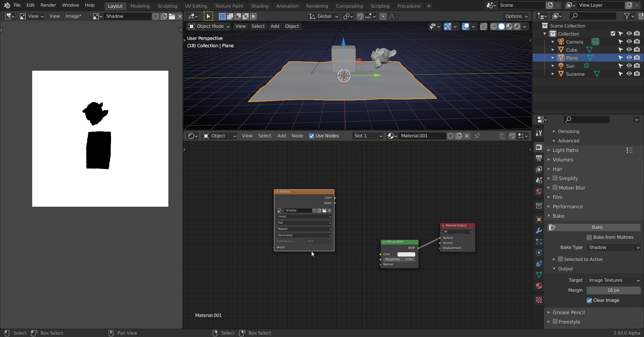Pin the node editor material
644x337 pixels.
[x=477, y=136]
